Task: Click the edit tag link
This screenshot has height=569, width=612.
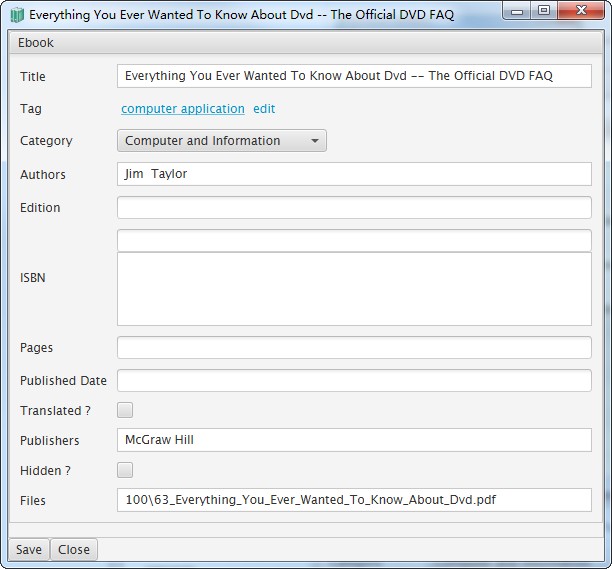Action: click(264, 108)
